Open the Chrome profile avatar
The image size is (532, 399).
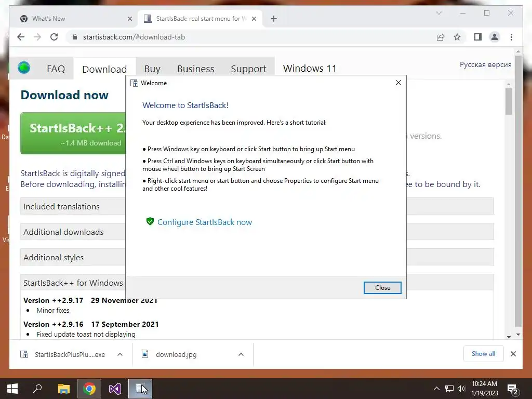495,37
